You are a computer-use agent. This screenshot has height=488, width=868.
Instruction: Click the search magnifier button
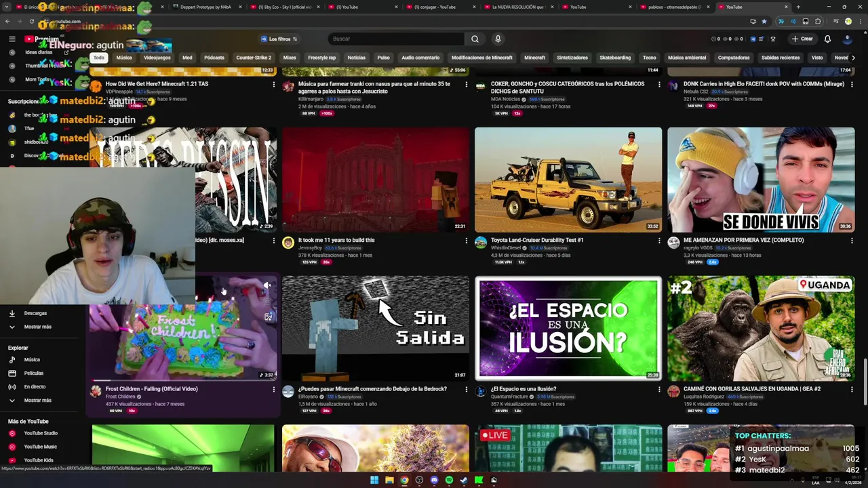(475, 39)
